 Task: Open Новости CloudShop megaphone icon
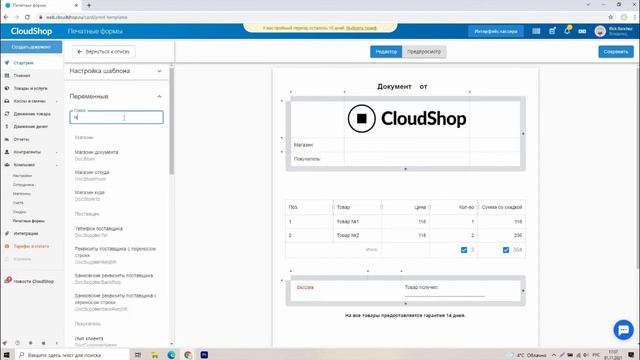tap(8, 280)
